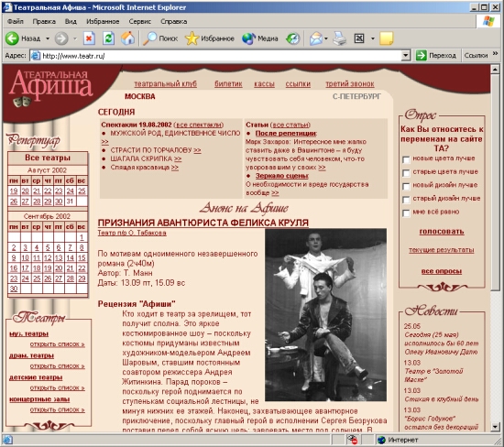The height and width of the screenshot is (447, 504).
Task: Open Edit button dropdown arrow
Action: point(373,38)
